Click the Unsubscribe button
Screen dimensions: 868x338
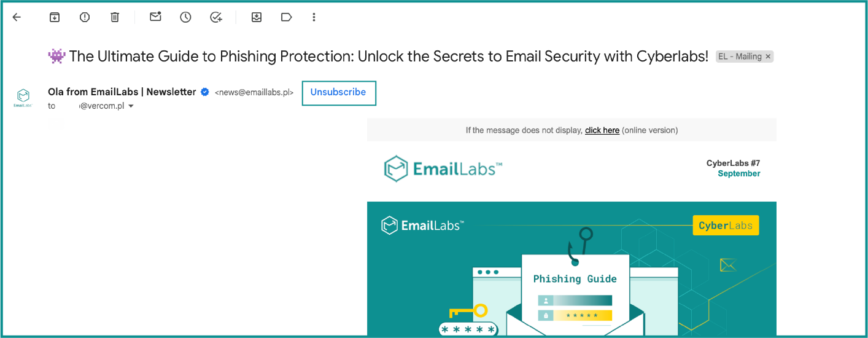pyautogui.click(x=338, y=93)
